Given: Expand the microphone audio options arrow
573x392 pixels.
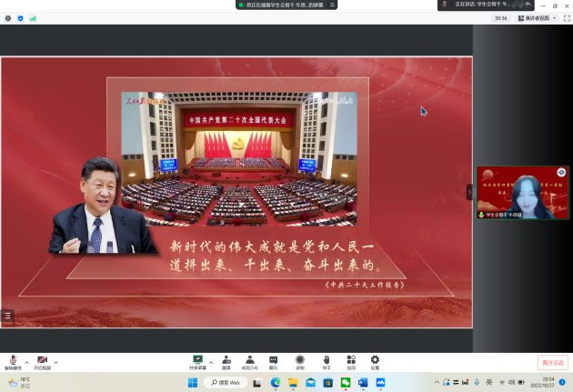Looking at the screenshot, I should click(26, 361).
